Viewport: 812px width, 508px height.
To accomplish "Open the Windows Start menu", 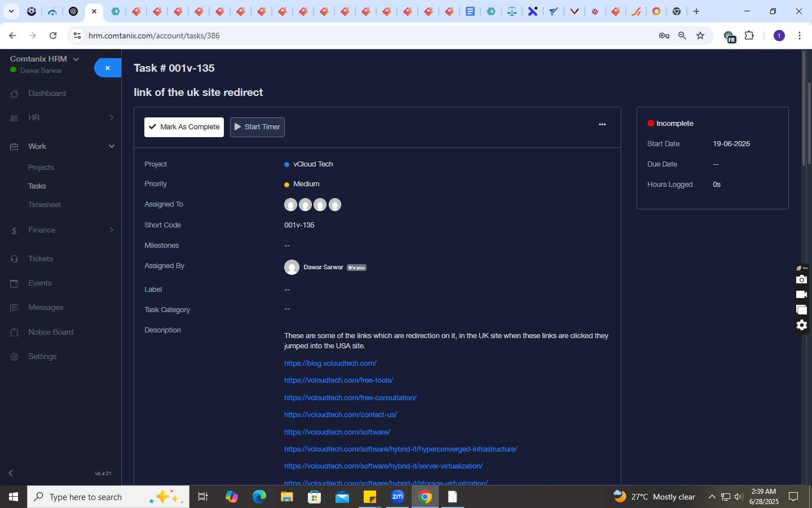I will pyautogui.click(x=14, y=497).
